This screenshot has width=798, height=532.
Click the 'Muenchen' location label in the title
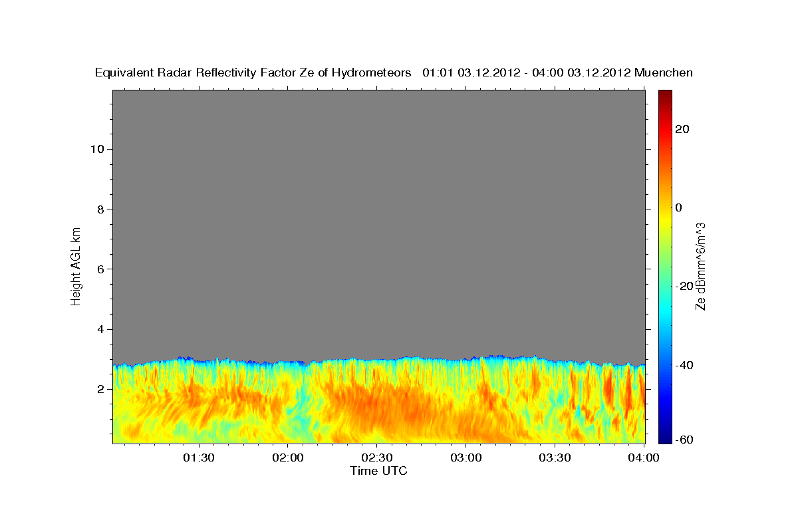tap(664, 73)
